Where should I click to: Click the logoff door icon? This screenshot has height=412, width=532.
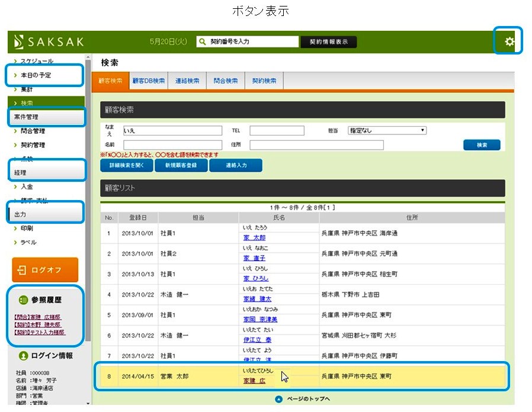22,270
